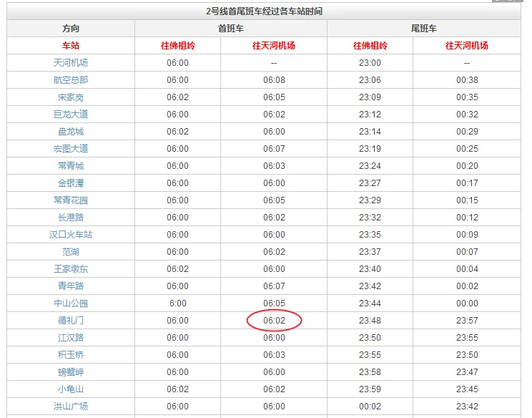Click the 循礼门 station link

click(x=71, y=321)
